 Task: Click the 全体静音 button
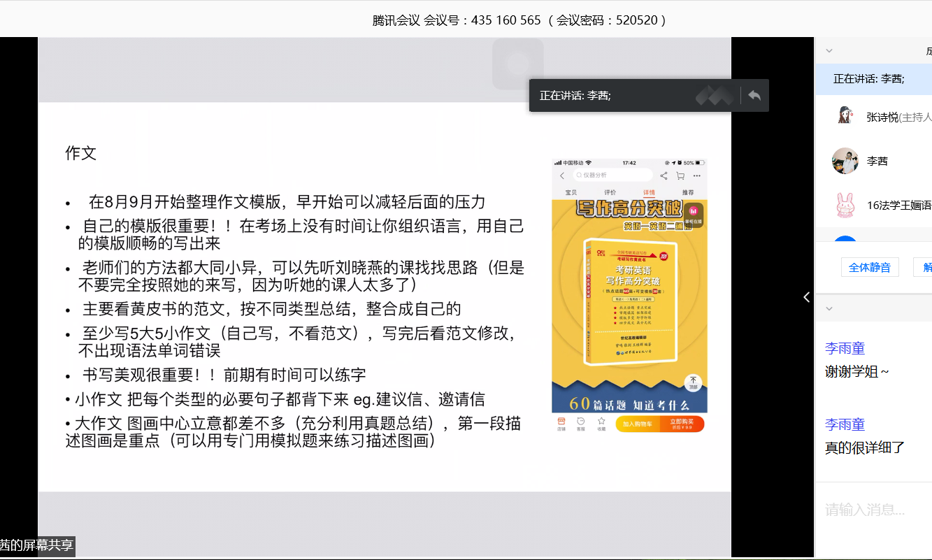click(870, 267)
